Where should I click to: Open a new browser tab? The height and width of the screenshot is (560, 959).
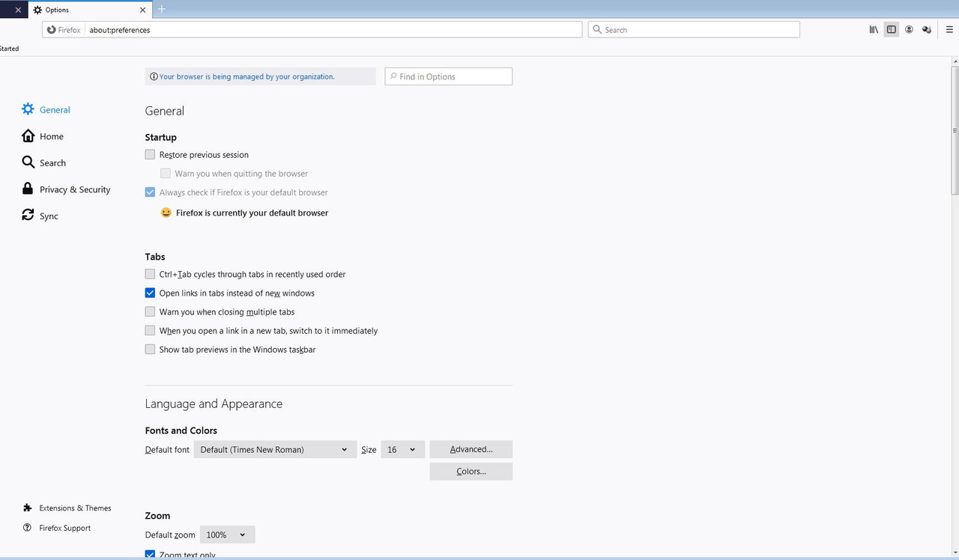tap(161, 10)
